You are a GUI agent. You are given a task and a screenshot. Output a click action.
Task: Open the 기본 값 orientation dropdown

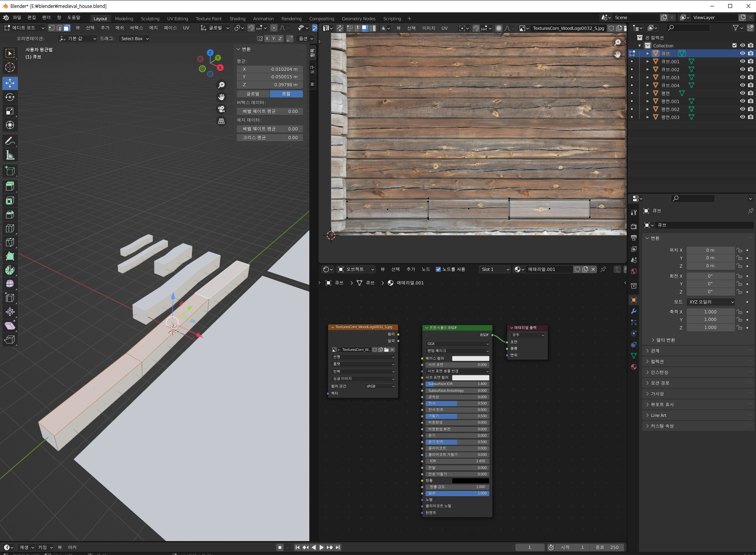point(78,39)
